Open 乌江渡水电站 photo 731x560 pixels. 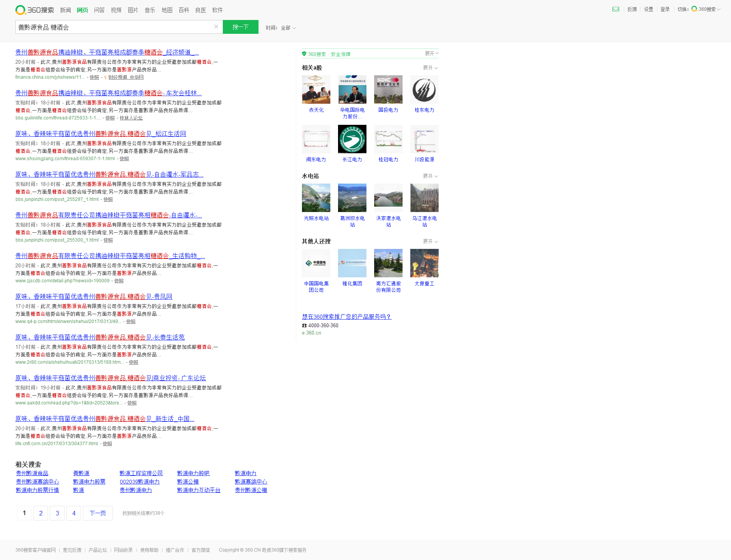pos(424,198)
